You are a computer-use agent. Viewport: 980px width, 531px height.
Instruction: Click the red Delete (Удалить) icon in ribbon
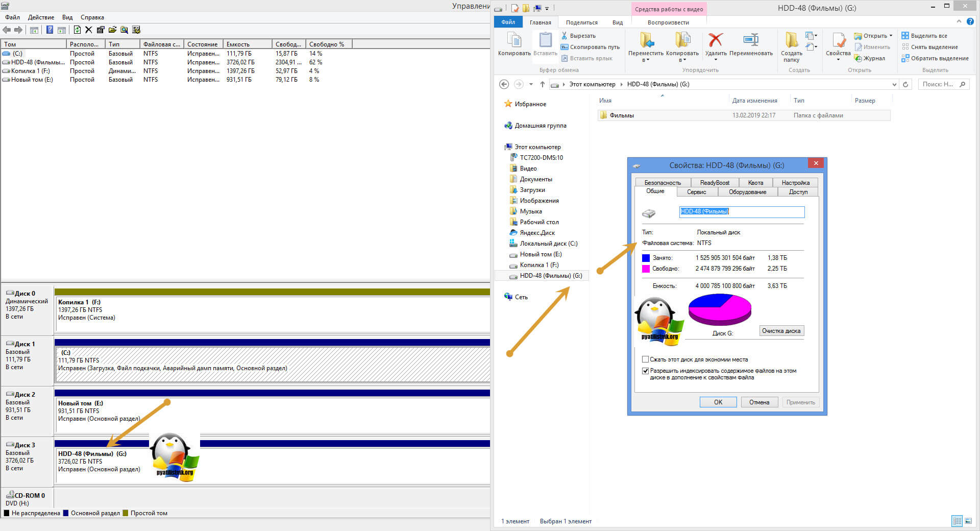[716, 40]
